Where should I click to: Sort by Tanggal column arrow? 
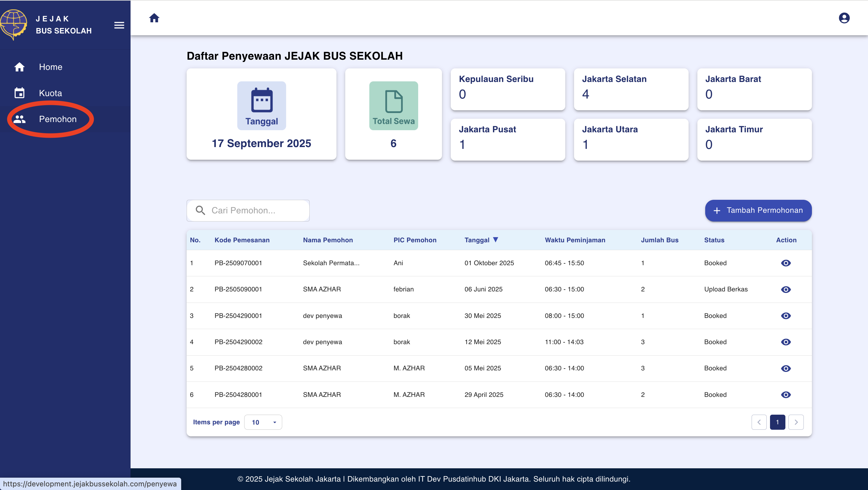click(x=495, y=240)
